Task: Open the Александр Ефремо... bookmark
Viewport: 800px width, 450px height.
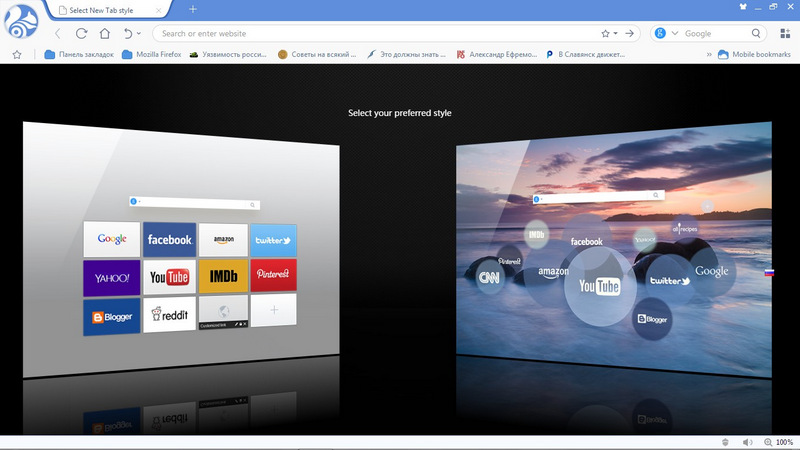Action: pos(496,55)
